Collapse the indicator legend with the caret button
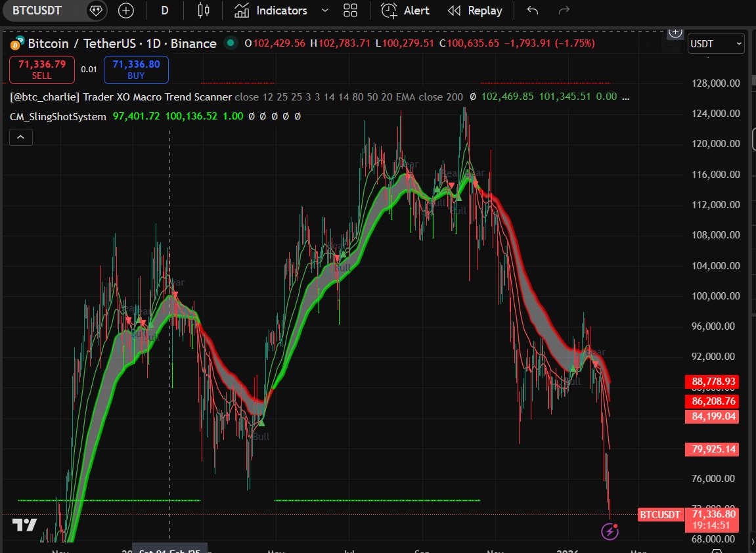The width and height of the screenshot is (756, 553). 21,137
